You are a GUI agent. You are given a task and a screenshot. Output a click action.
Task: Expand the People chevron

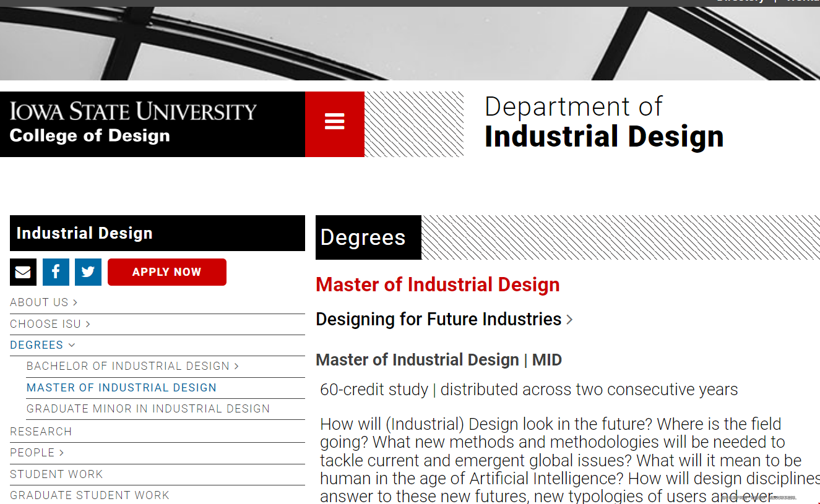point(61,453)
